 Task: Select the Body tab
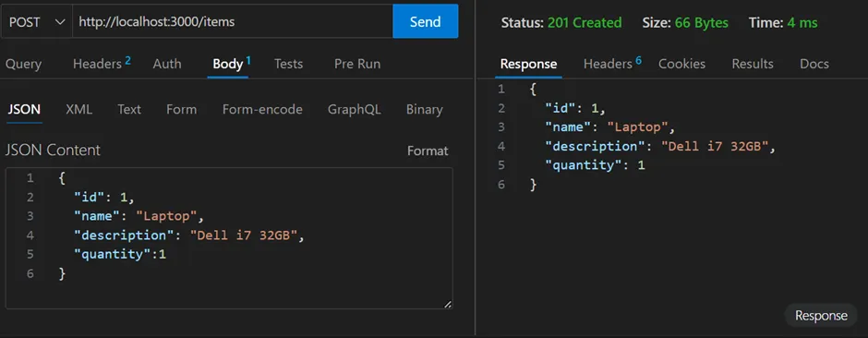(232, 64)
